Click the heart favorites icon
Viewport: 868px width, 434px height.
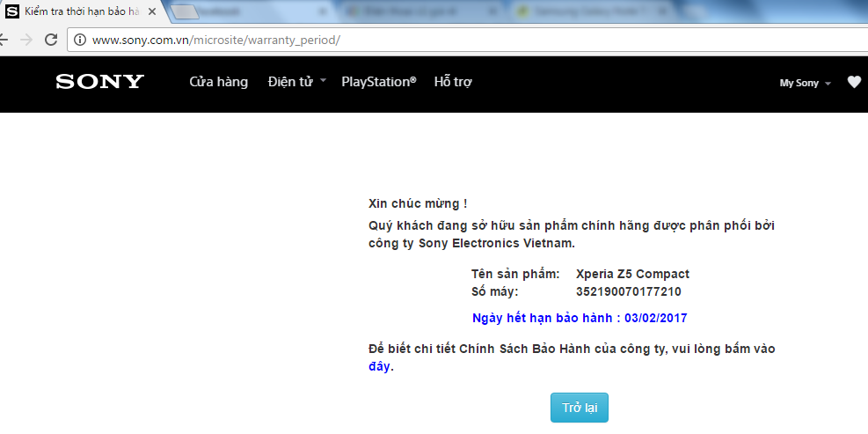[x=854, y=82]
